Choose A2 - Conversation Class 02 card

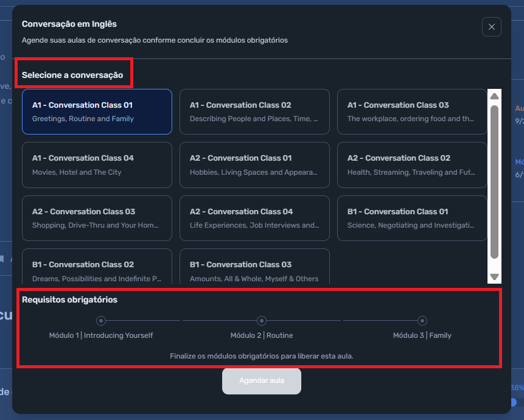pos(412,165)
